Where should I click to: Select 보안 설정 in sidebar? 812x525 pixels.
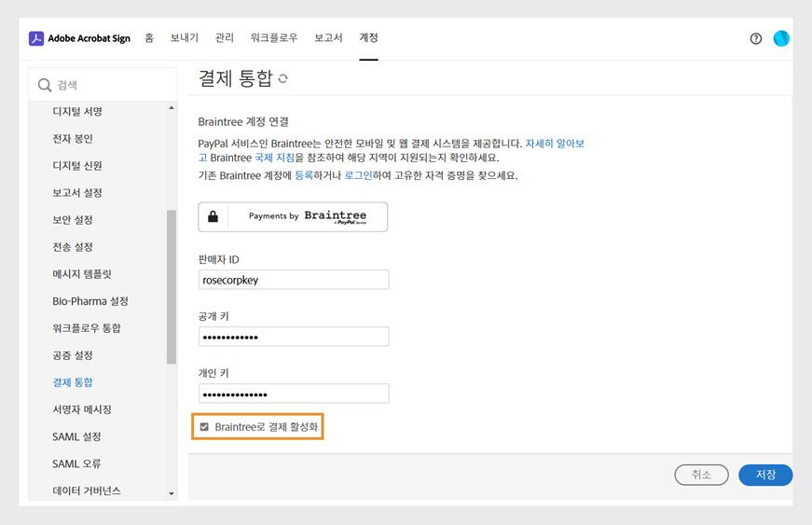(x=73, y=219)
